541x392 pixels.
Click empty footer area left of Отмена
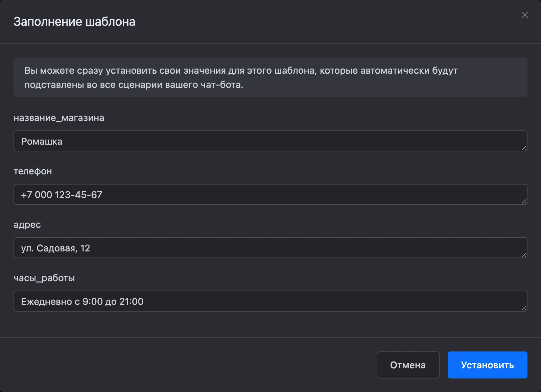tap(193, 365)
